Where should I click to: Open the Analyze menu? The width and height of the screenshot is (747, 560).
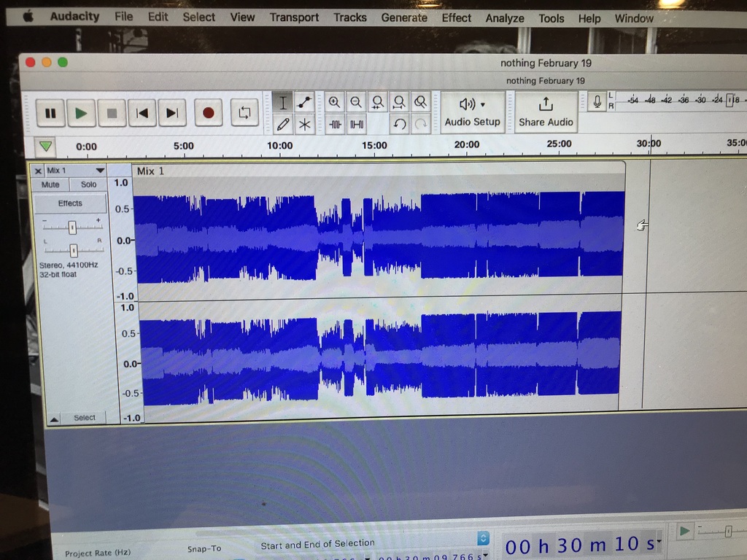pyautogui.click(x=505, y=18)
